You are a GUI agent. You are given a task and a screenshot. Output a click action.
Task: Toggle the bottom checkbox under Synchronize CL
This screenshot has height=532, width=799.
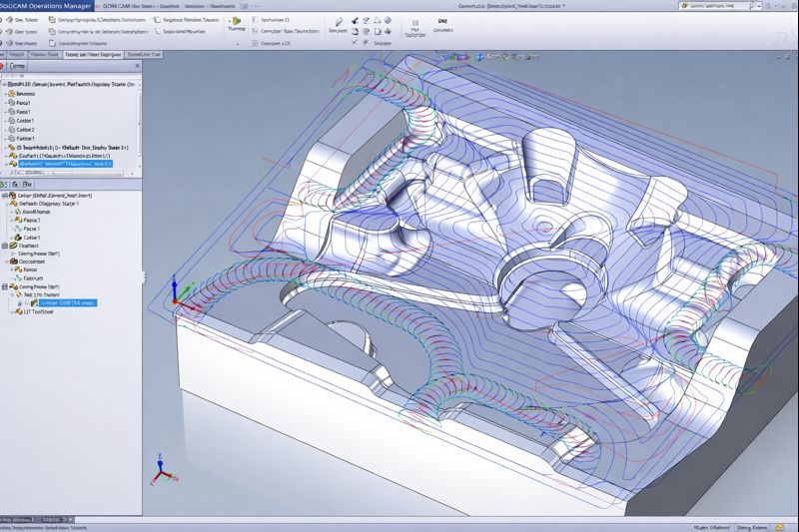(254, 44)
